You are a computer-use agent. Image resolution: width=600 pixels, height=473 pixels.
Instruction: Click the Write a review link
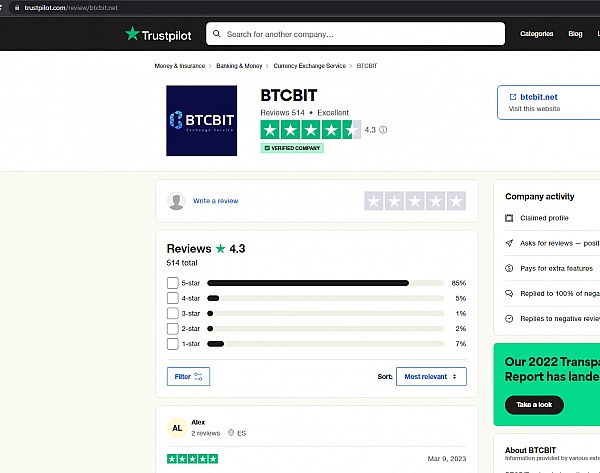coord(215,201)
